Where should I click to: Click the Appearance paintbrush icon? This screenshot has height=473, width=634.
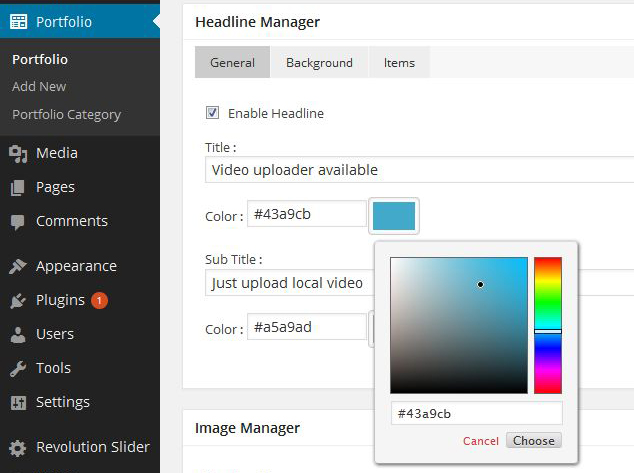point(18,266)
